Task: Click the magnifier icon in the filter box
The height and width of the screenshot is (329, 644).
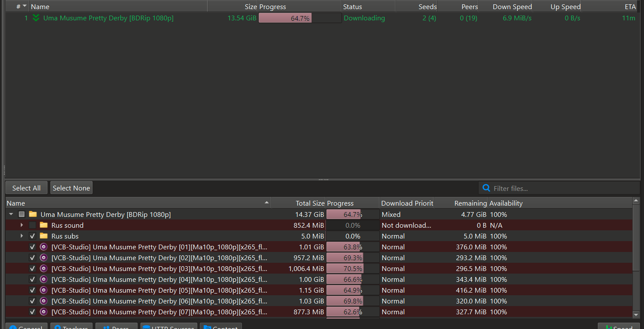Action: point(486,188)
